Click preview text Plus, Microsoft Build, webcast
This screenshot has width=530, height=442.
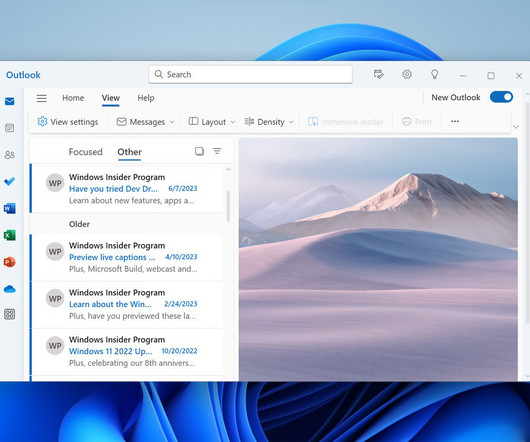point(133,269)
